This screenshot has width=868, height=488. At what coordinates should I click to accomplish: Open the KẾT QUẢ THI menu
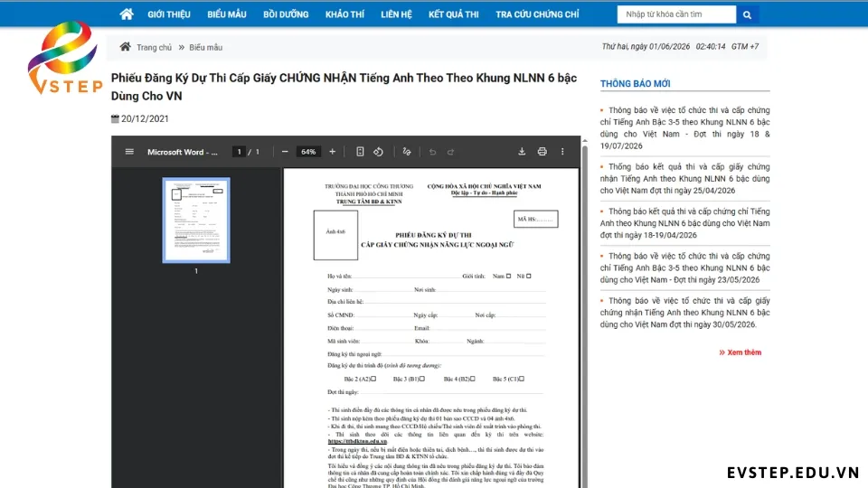[453, 14]
